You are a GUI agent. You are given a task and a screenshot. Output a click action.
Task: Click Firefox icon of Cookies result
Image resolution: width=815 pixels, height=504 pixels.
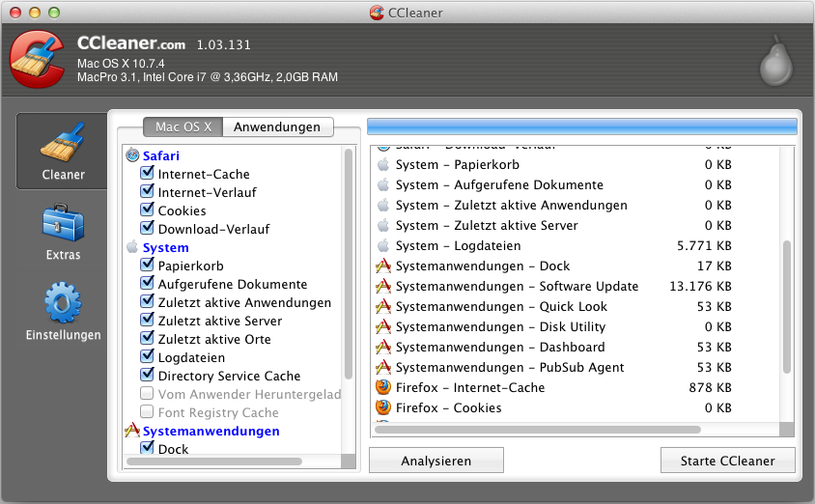(383, 407)
